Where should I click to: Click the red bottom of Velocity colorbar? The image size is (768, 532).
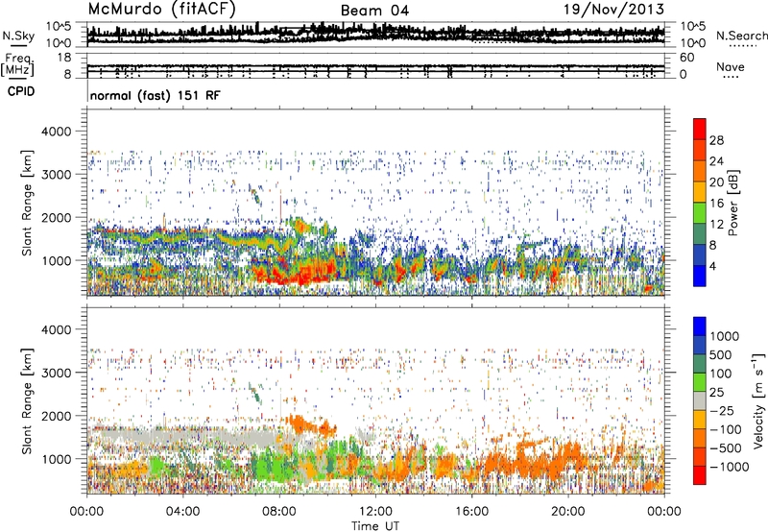700,475
